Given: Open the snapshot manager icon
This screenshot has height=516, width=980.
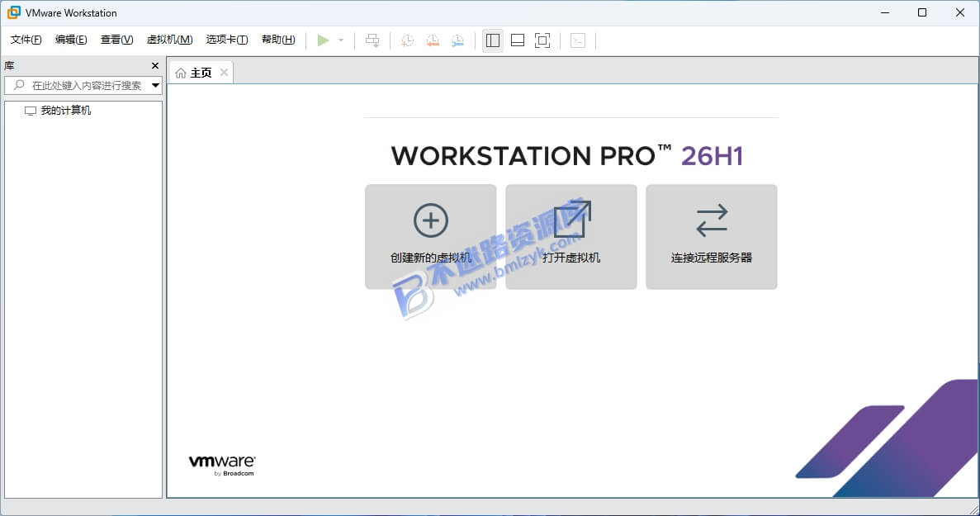Looking at the screenshot, I should click(457, 40).
